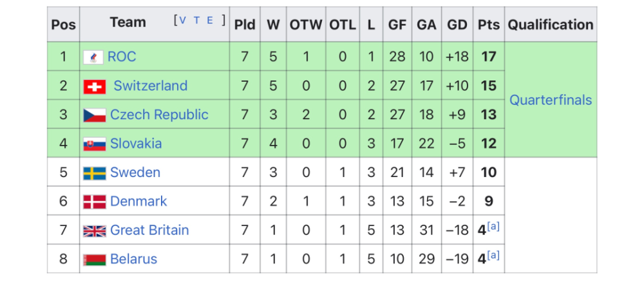644x282 pixels.
Task: Open the ROC team link
Action: click(122, 57)
